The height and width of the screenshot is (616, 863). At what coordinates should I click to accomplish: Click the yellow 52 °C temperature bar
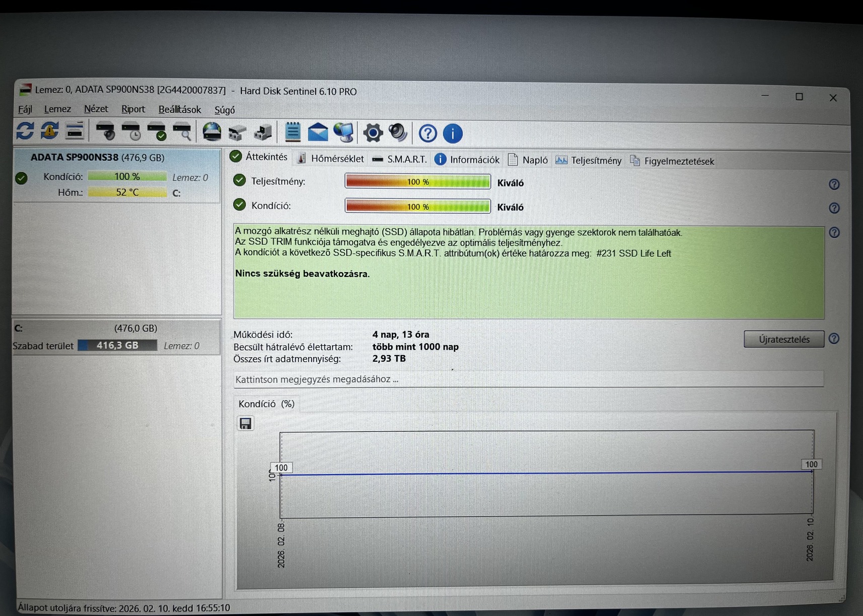(127, 192)
